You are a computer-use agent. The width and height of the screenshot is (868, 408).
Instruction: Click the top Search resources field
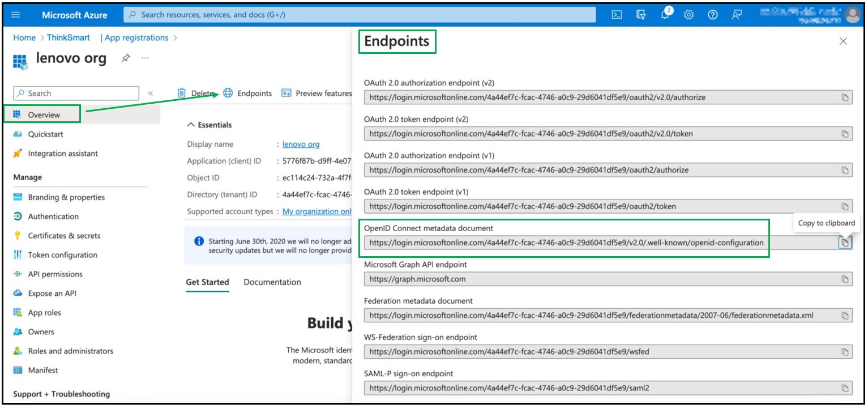[x=360, y=15]
